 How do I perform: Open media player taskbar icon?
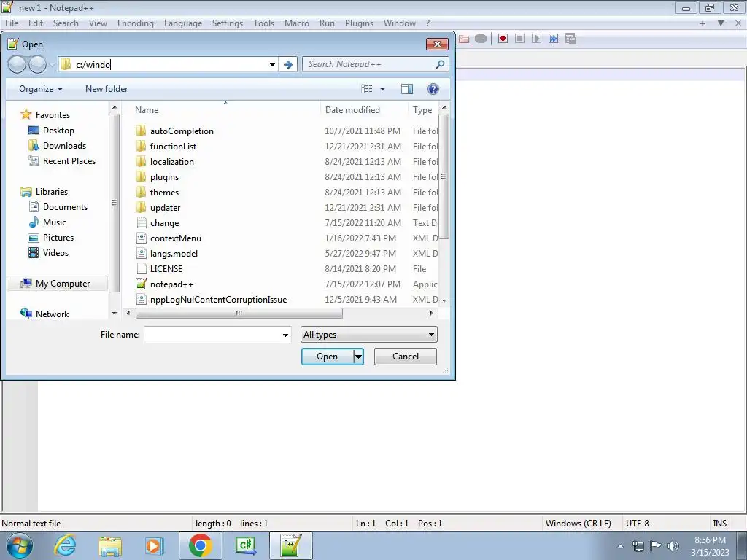point(155,545)
